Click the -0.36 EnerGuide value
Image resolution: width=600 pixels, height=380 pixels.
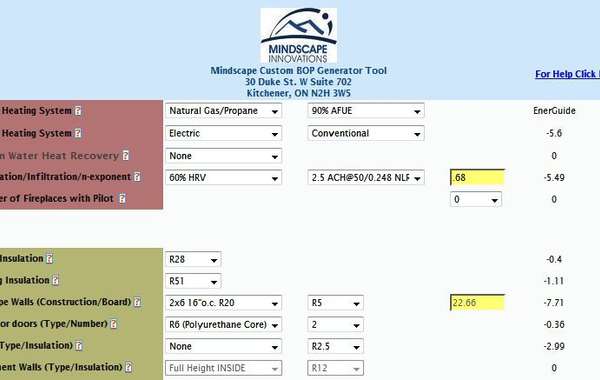554,325
